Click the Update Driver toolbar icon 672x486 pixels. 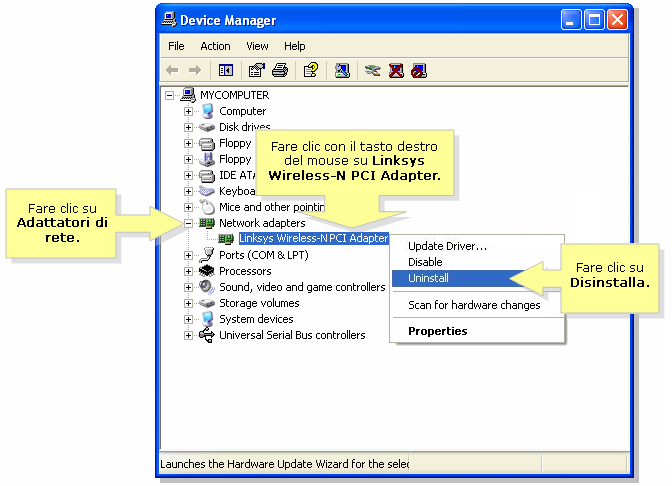[x=373, y=70]
